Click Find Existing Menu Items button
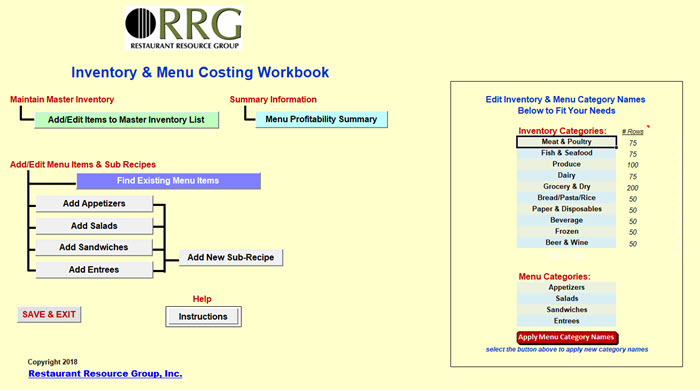This screenshot has height=391, width=700. click(168, 181)
